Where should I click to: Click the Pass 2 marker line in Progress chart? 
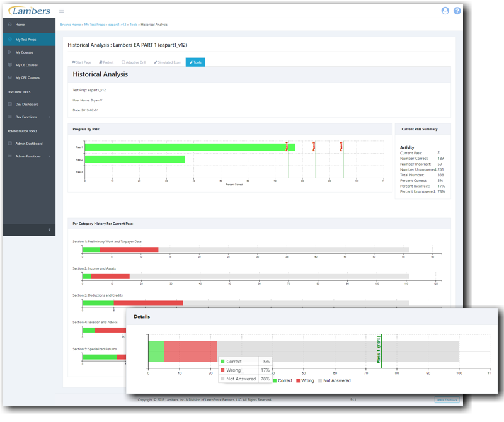pos(316,159)
